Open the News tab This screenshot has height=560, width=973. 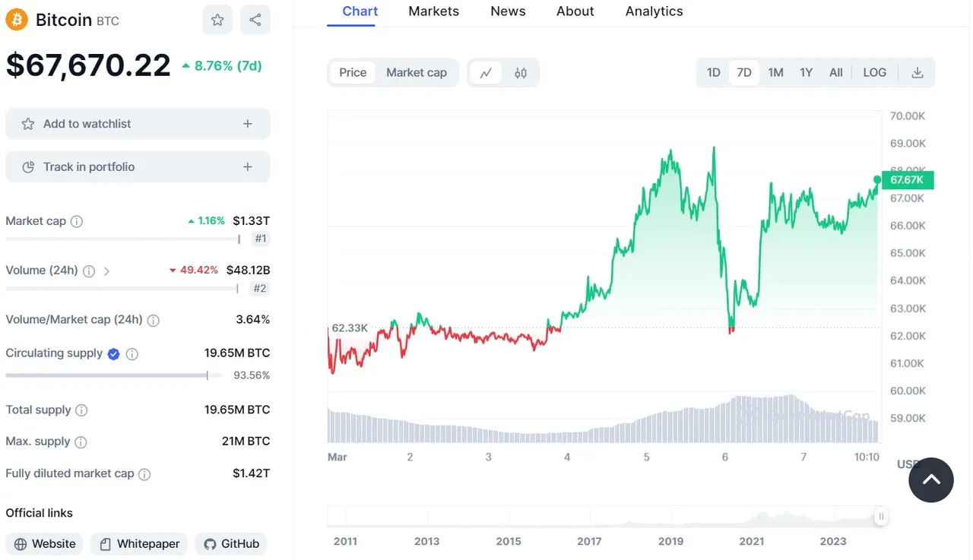tap(508, 11)
